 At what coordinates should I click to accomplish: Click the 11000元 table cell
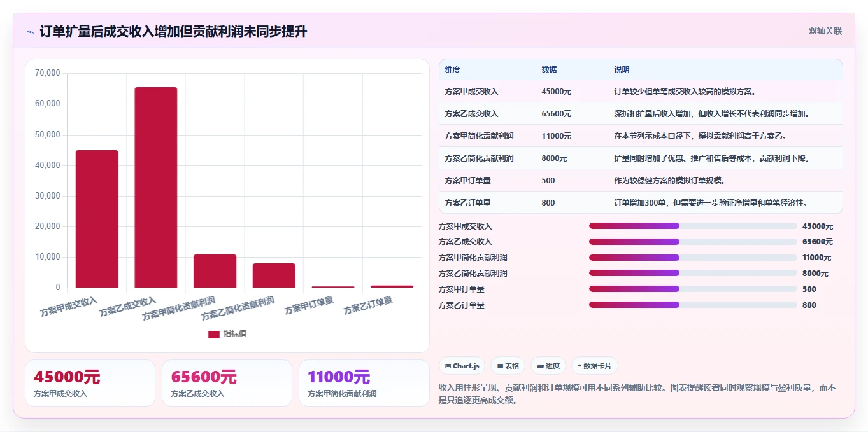[x=556, y=136]
